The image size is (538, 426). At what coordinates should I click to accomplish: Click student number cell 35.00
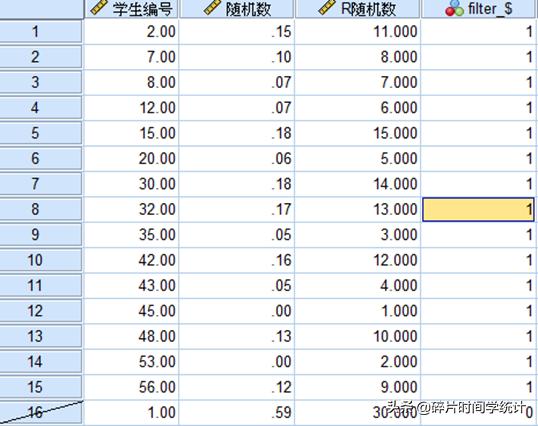pos(131,235)
